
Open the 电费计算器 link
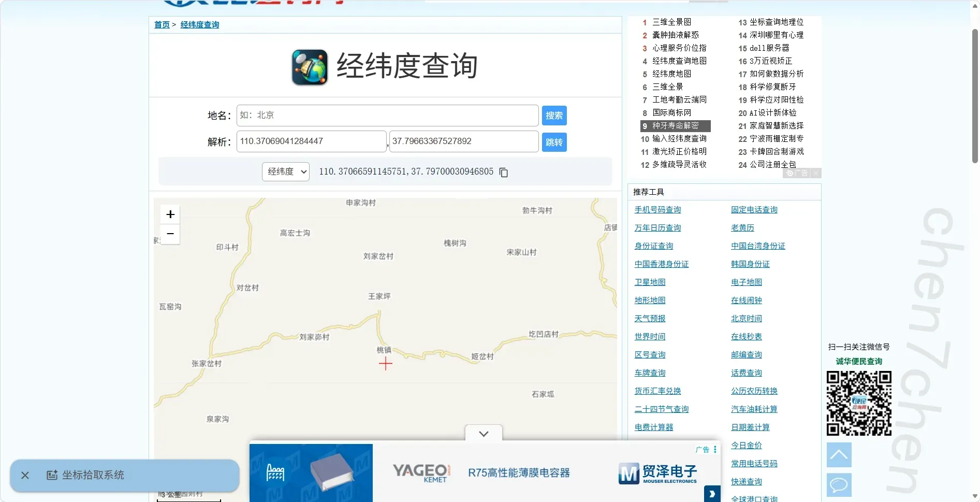[654, 427]
